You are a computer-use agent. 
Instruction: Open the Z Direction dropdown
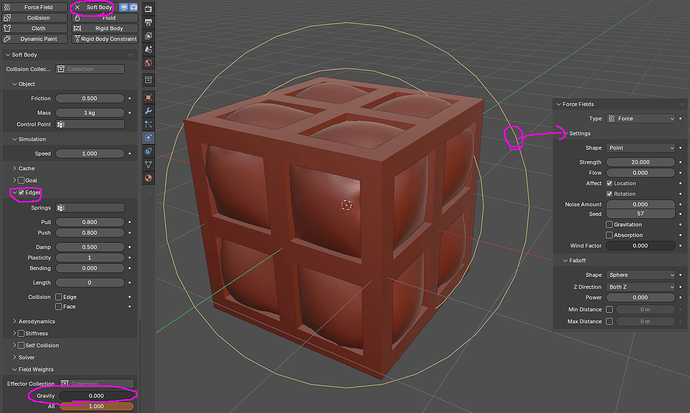click(x=641, y=287)
